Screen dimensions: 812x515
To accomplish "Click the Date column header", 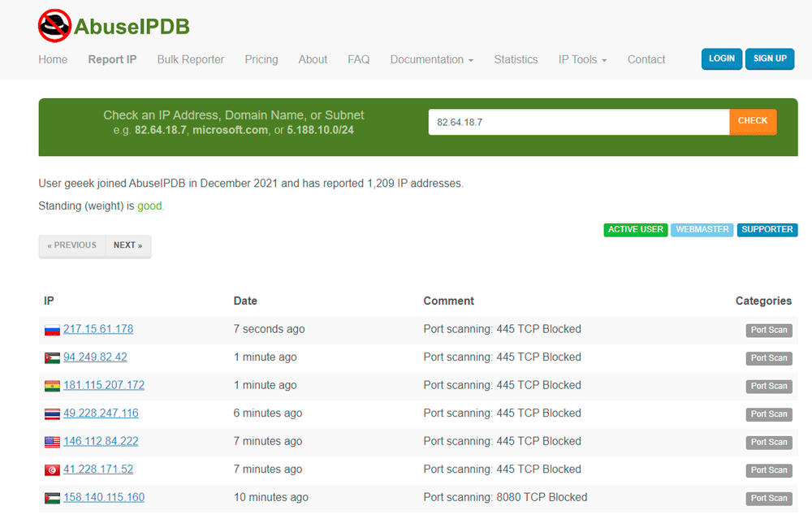I will tap(245, 301).
